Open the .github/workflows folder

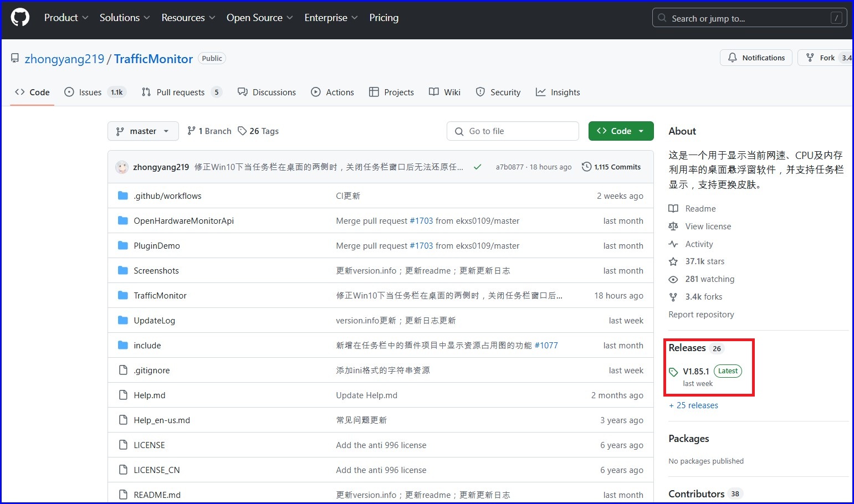click(167, 196)
